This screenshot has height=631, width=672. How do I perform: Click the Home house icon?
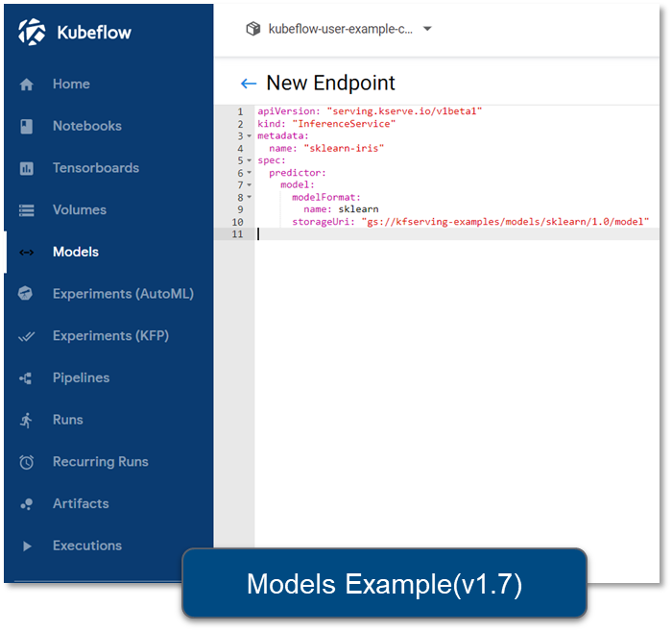click(27, 84)
